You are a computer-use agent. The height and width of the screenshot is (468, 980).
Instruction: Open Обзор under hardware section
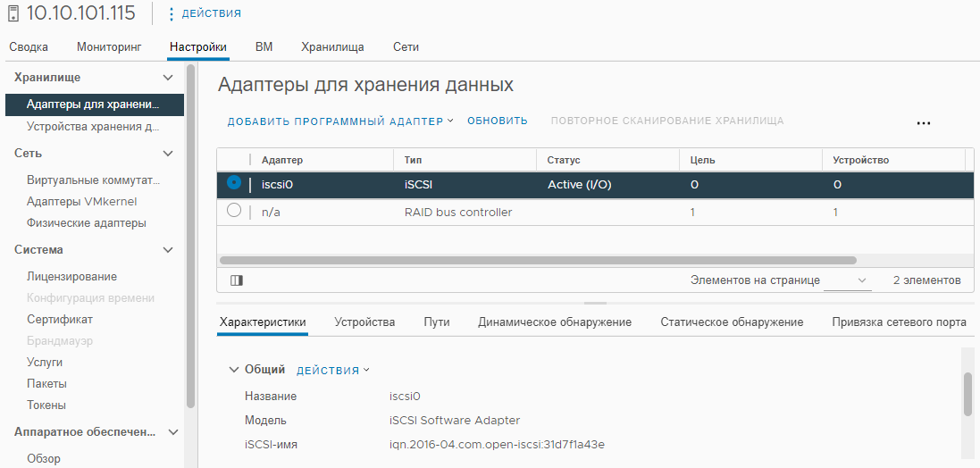click(x=44, y=459)
